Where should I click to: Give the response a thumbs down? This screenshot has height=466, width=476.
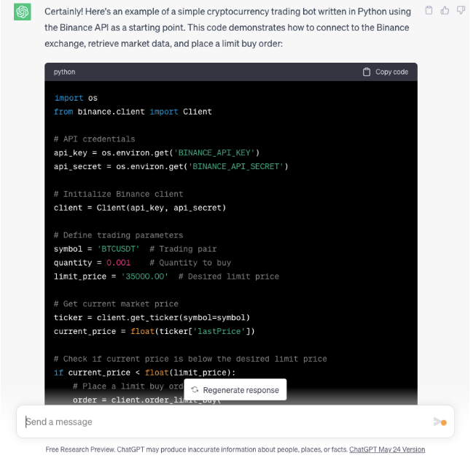[x=461, y=11]
